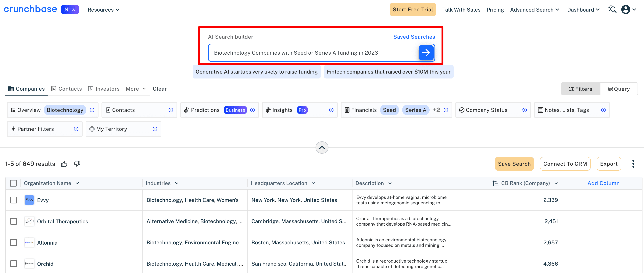Click the Export button
The height and width of the screenshot is (273, 644).
[609, 164]
